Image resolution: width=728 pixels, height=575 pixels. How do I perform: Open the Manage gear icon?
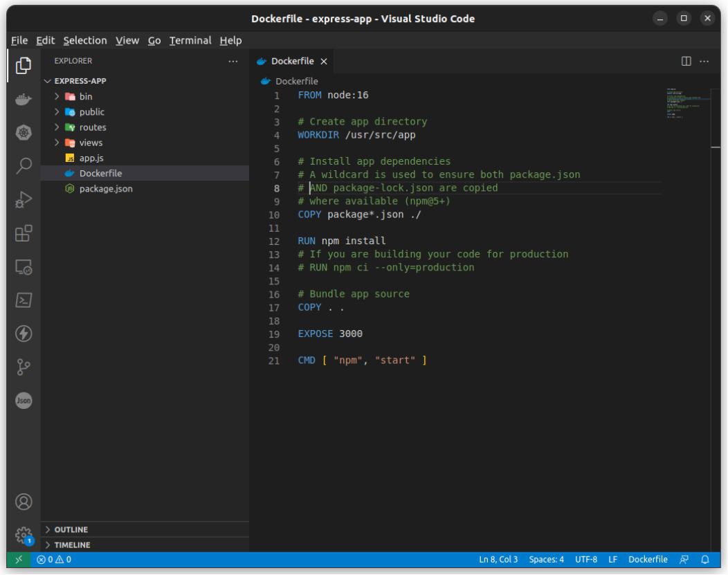(24, 535)
